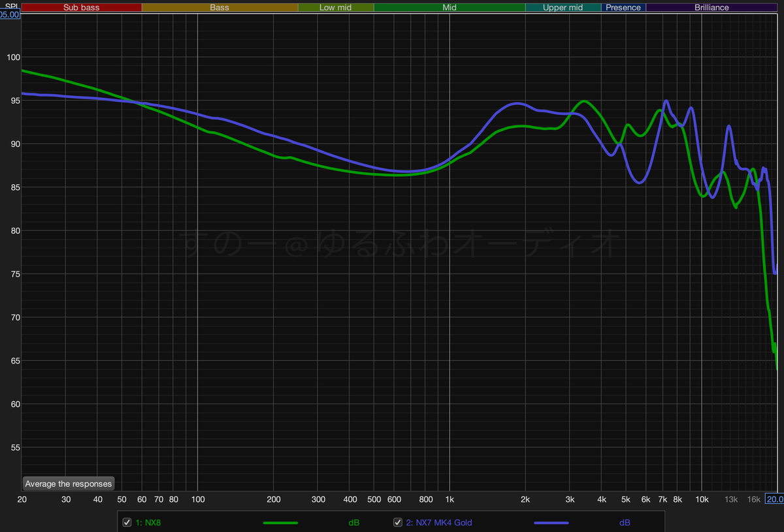Click the 1k frequency axis label

(449, 499)
